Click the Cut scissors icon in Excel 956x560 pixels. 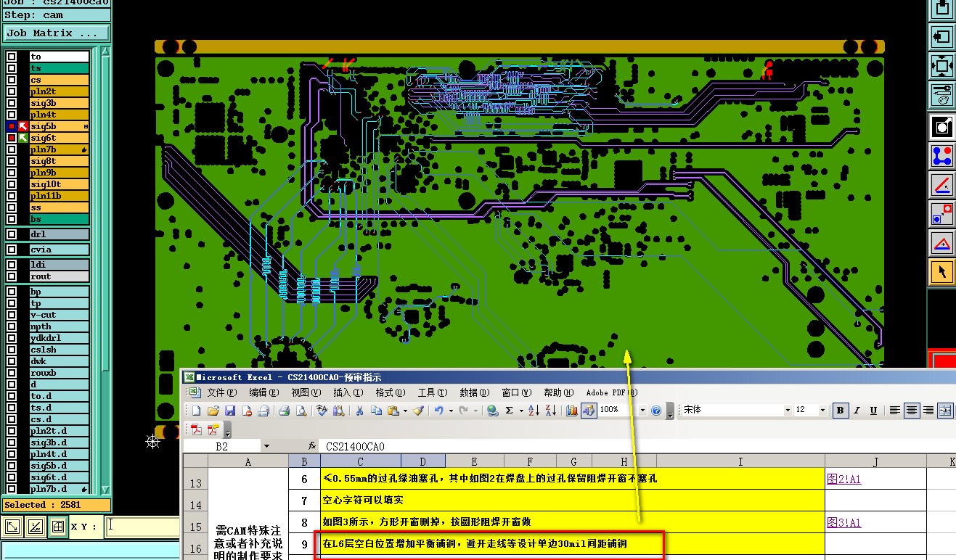coord(359,411)
